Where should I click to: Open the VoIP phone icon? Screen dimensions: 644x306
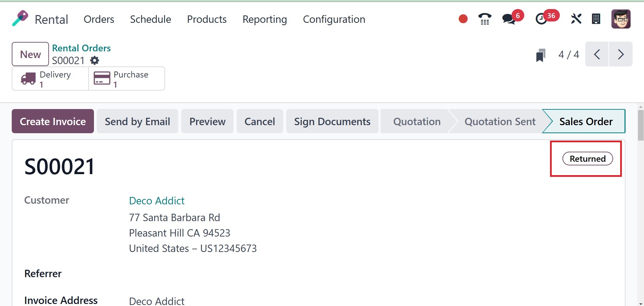[x=485, y=19]
